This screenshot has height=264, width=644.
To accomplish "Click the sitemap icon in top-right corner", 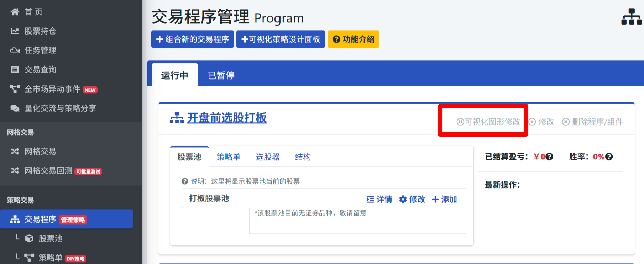I will [x=631, y=17].
